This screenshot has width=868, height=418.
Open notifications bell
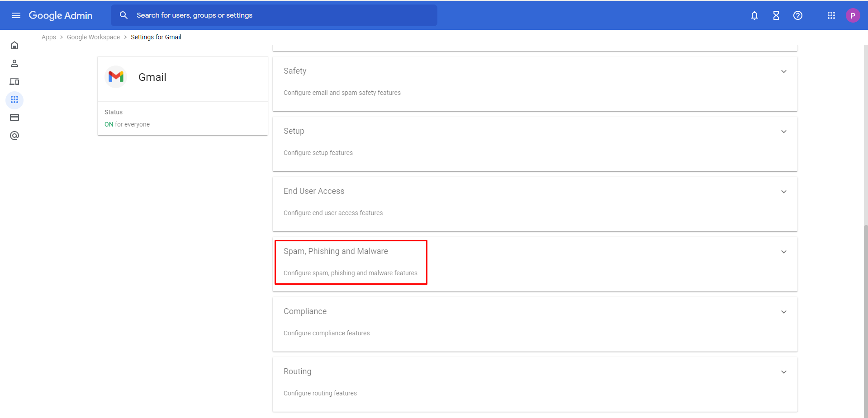(x=754, y=15)
